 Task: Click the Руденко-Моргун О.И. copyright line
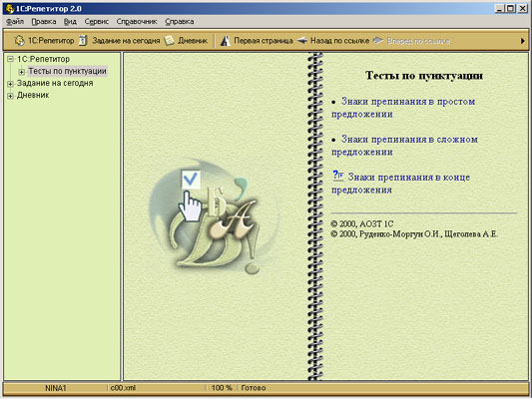point(414,233)
